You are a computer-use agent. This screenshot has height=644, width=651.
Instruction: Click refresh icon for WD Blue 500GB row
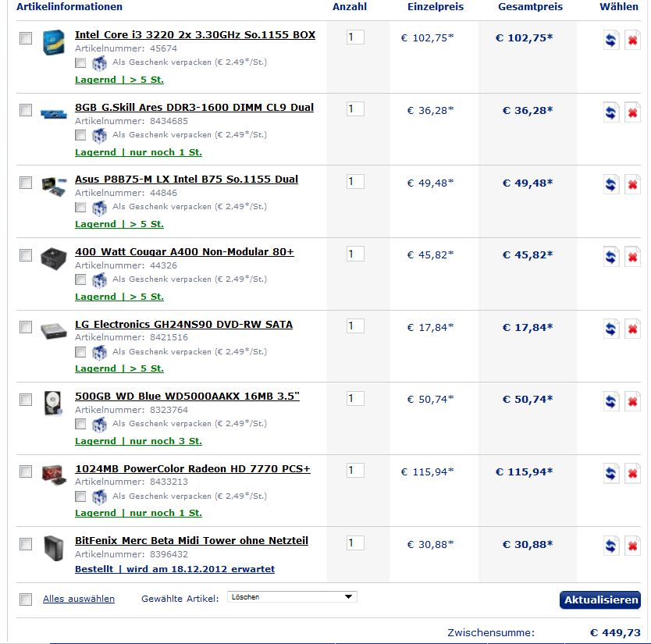click(610, 401)
